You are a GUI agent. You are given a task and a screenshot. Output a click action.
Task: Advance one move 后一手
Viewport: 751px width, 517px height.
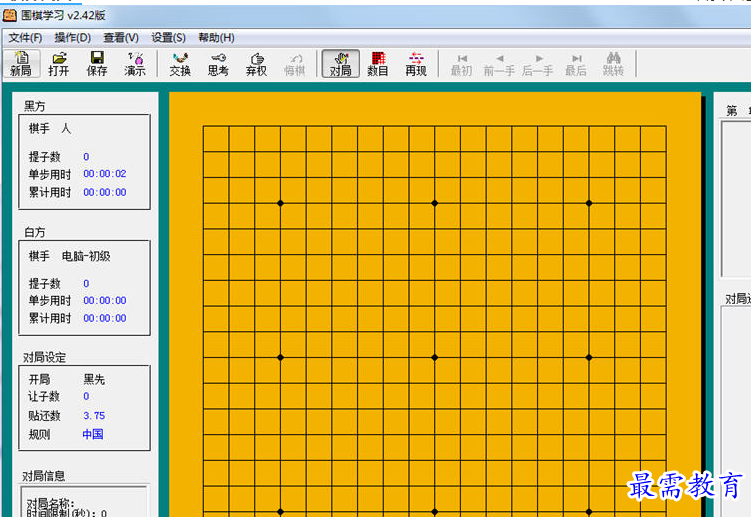coord(538,64)
